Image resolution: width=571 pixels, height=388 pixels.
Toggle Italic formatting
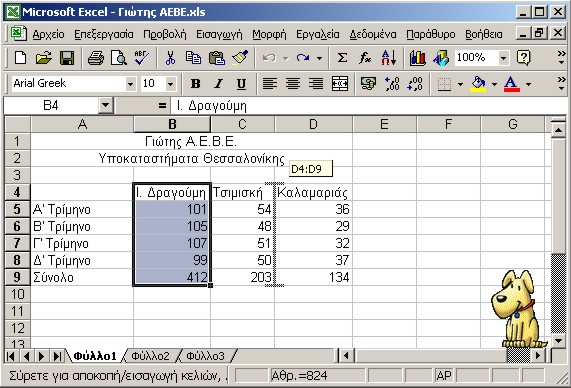point(218,84)
